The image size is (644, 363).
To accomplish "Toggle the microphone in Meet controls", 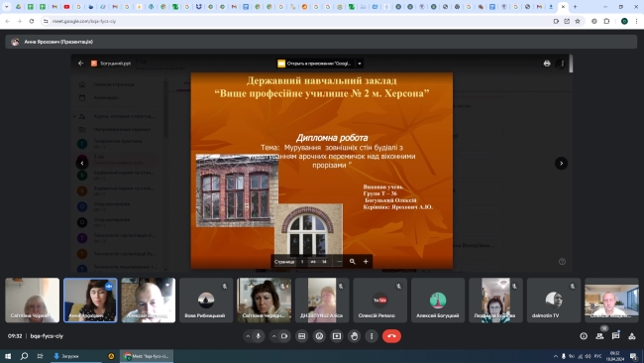I will coord(259,336).
